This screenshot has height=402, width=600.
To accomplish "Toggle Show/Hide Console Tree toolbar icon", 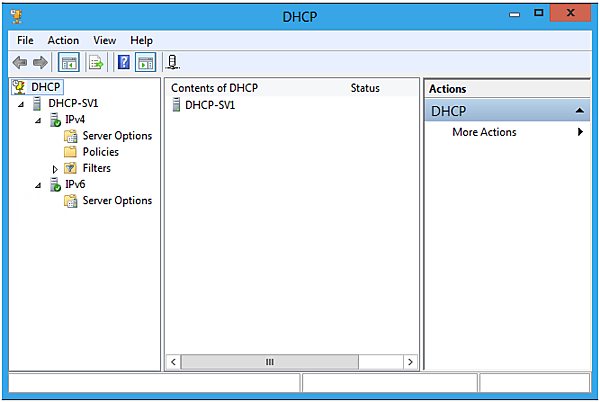I will [69, 62].
